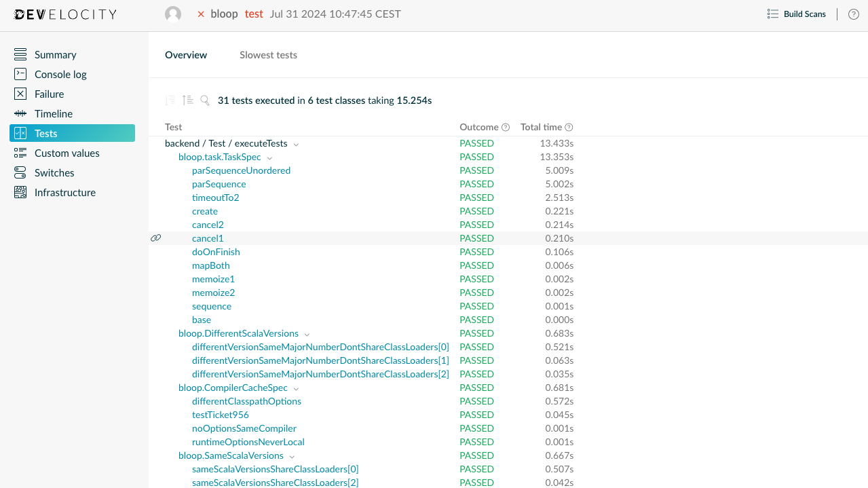Select the Failure section icon
868x488 pixels.
click(x=20, y=94)
